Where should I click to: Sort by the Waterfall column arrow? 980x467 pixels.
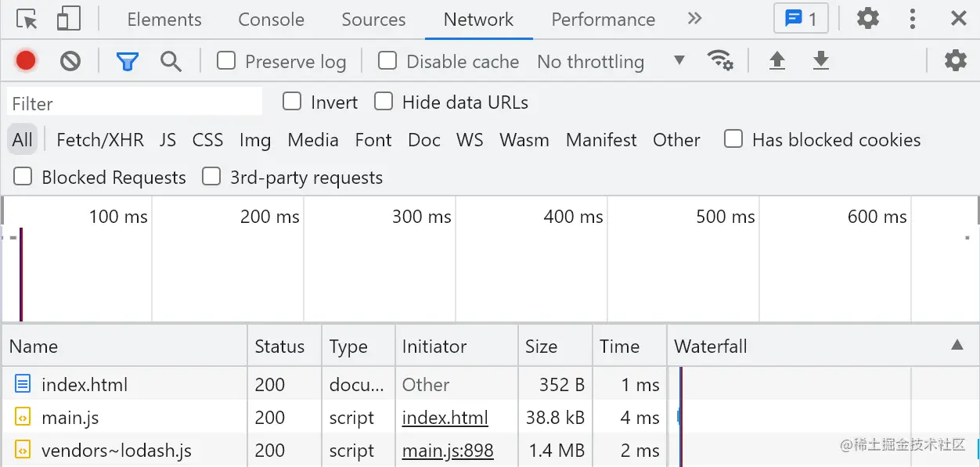[957, 346]
